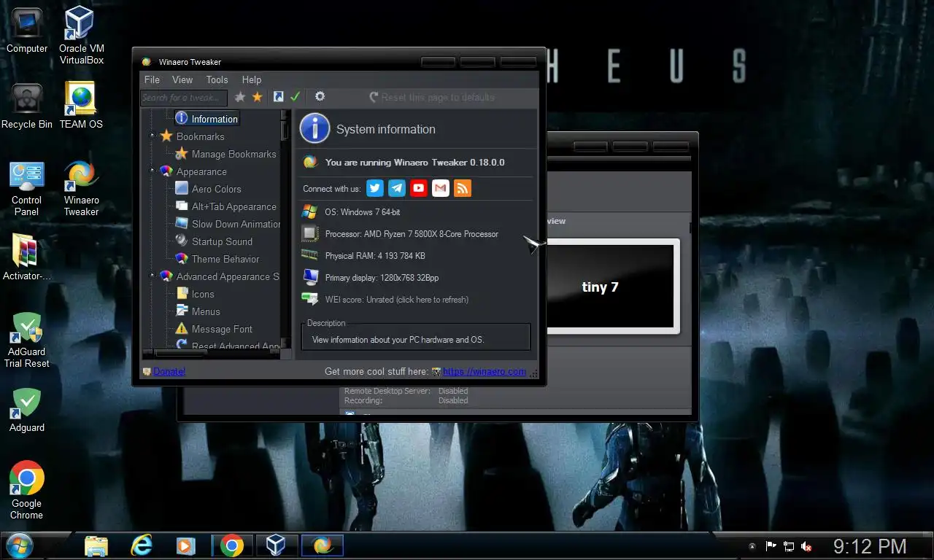
Task: Click the Computer desktop icon
Action: pyautogui.click(x=27, y=31)
